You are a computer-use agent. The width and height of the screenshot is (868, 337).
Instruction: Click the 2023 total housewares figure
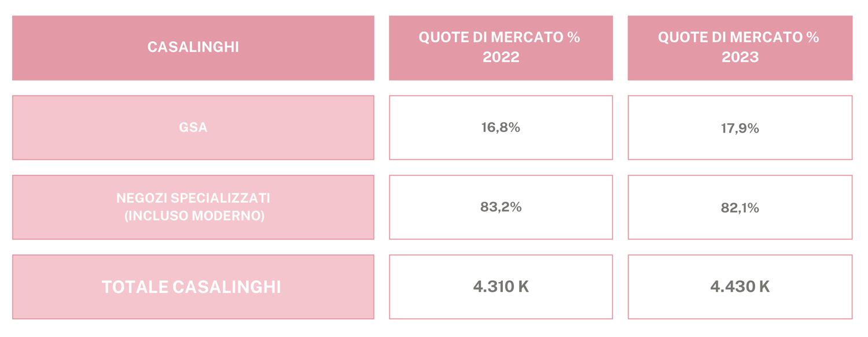pyautogui.click(x=740, y=287)
